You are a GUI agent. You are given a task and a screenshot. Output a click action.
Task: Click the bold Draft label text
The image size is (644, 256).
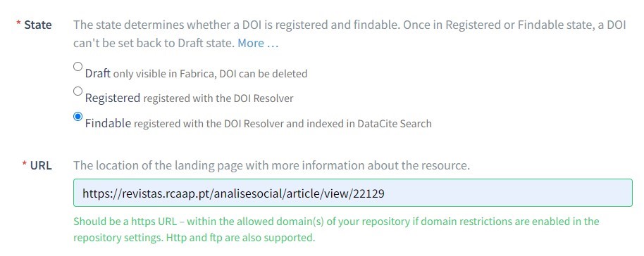pyautogui.click(x=98, y=73)
